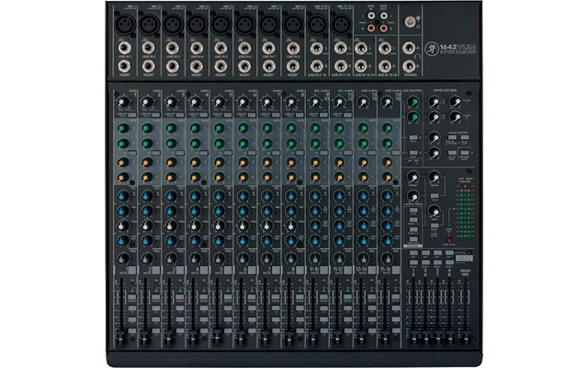Viewport: 588px width, 368px height.
Task: Toggle the channel 2 LOW CUT switch
Action: [x=156, y=115]
